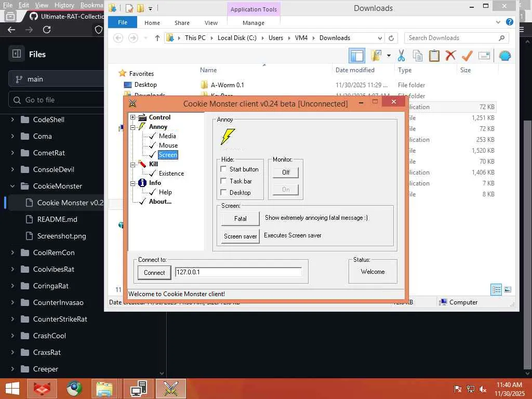Click the Fatal message button
Viewport: 532px width, 399px height.
tap(240, 219)
